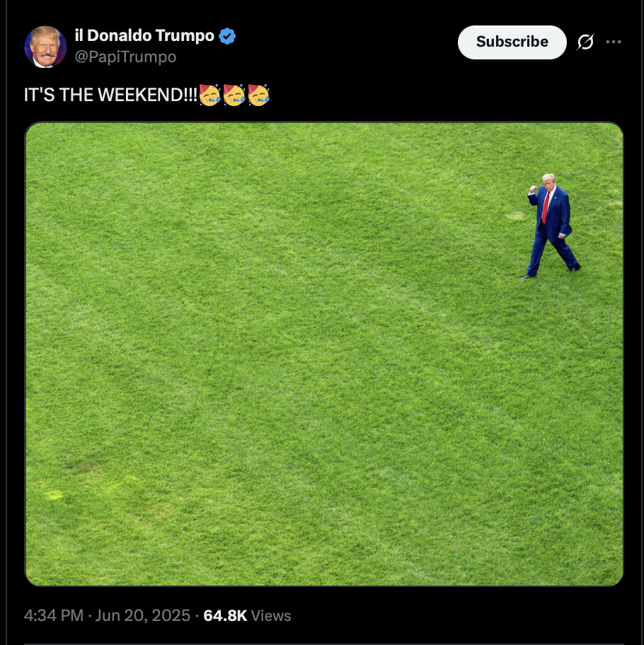Open the green lawn photo attachment
This screenshot has height=645, width=644.
pos(324,354)
